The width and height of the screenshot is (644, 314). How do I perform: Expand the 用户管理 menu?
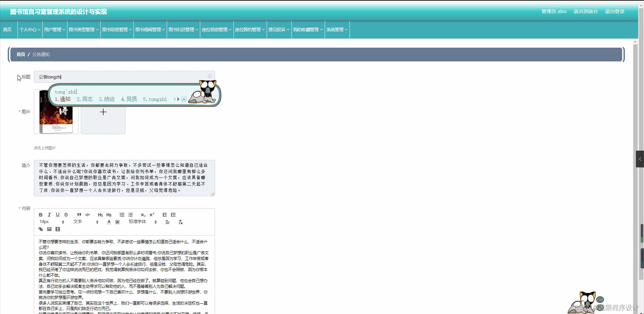(x=55, y=30)
